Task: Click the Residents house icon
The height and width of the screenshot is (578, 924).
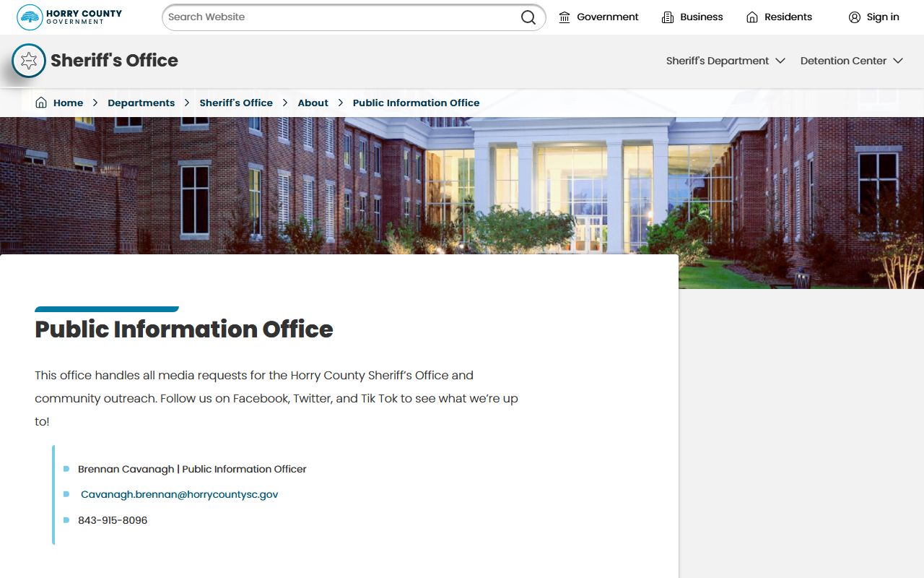Action: [752, 17]
